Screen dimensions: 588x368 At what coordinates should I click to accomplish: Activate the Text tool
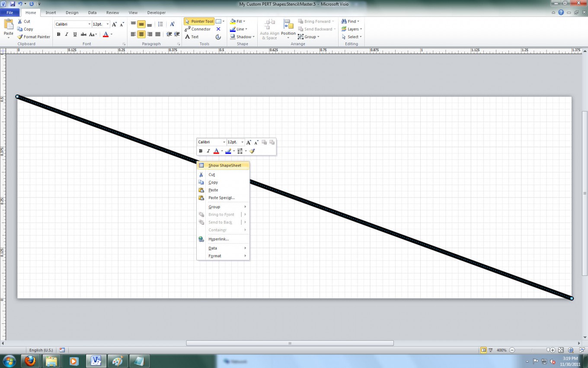click(194, 37)
